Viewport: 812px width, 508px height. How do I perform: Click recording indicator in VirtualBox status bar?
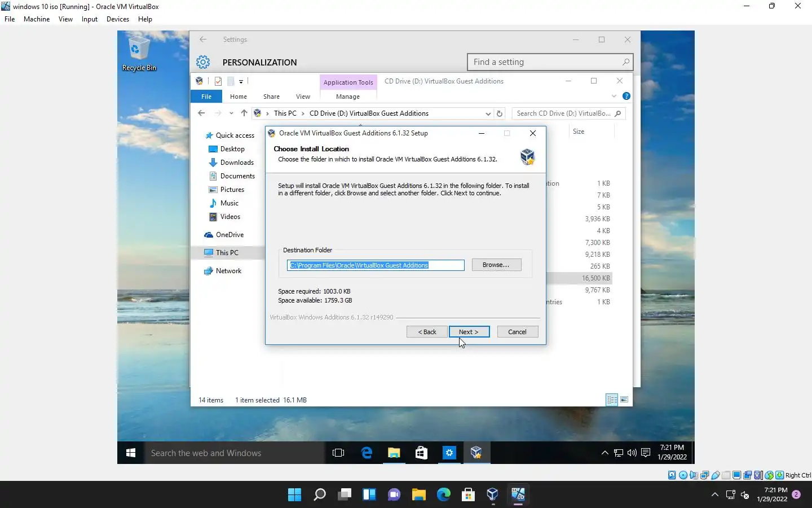coord(747,475)
